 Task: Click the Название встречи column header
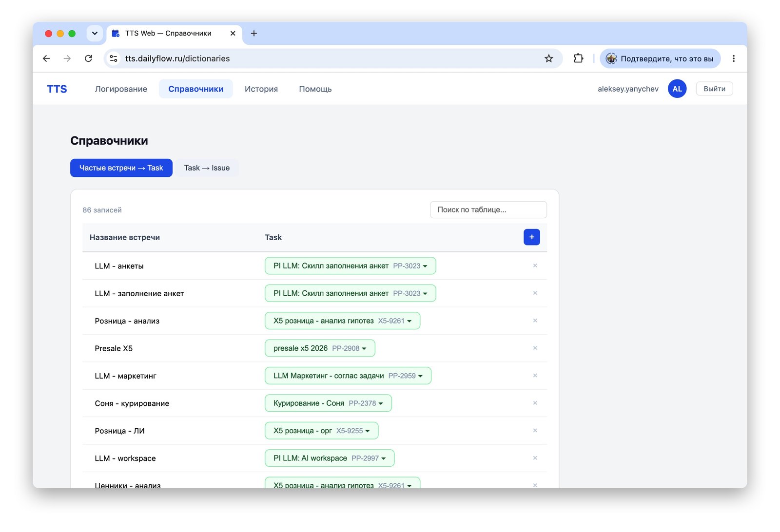point(125,237)
